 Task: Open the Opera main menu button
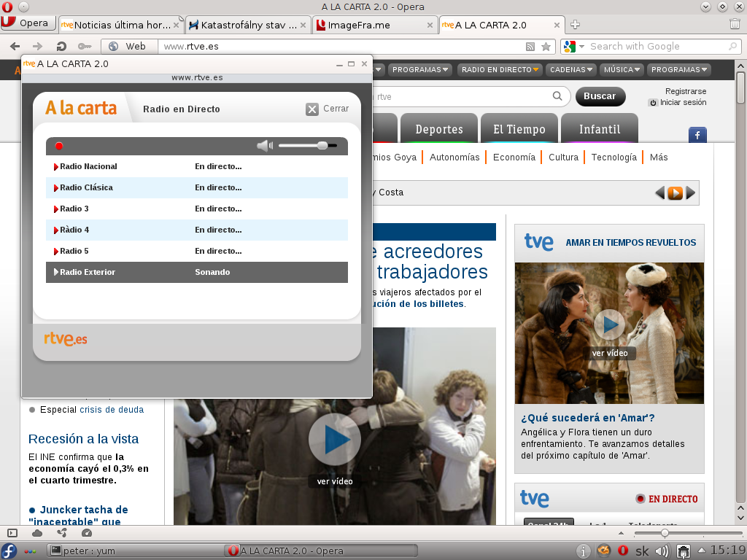pyautogui.click(x=28, y=23)
